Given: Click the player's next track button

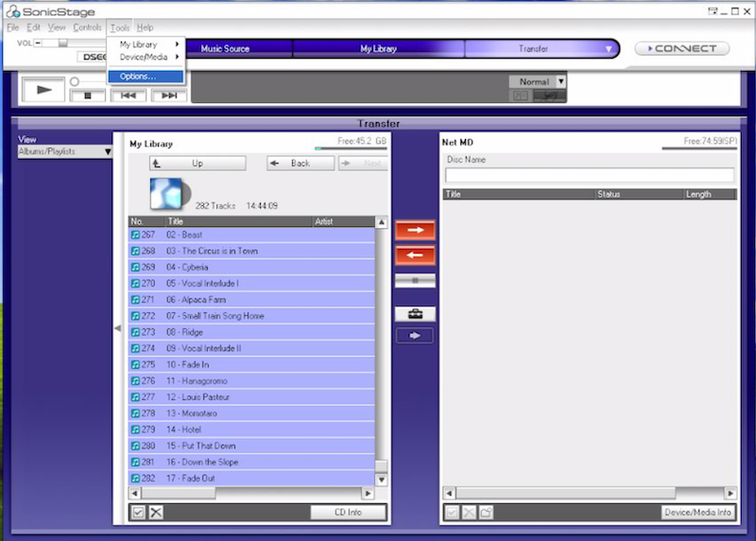Looking at the screenshot, I should [168, 96].
